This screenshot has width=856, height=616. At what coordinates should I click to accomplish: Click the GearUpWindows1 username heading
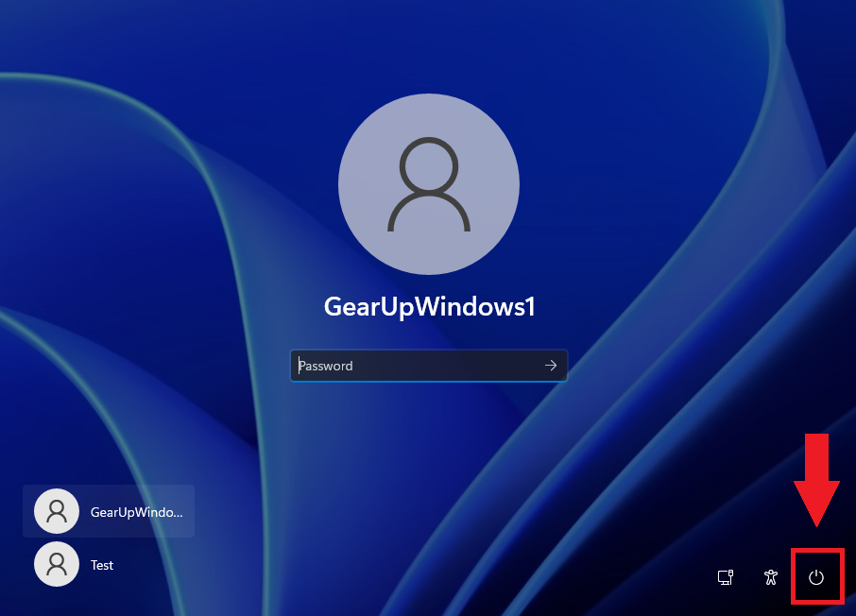pyautogui.click(x=429, y=307)
